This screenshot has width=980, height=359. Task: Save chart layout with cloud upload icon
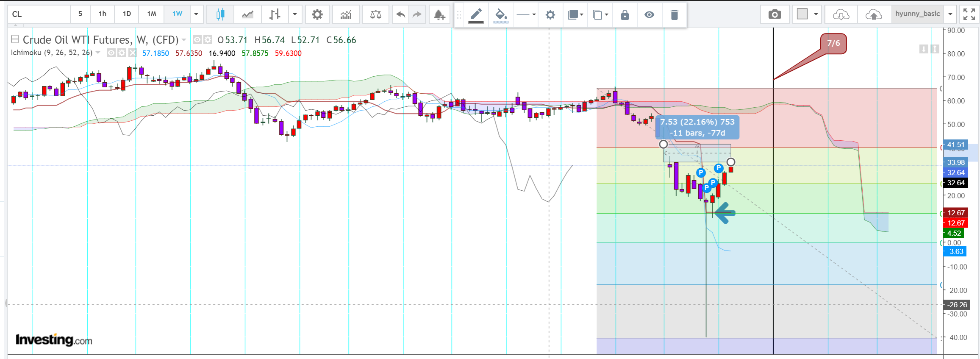(x=873, y=14)
